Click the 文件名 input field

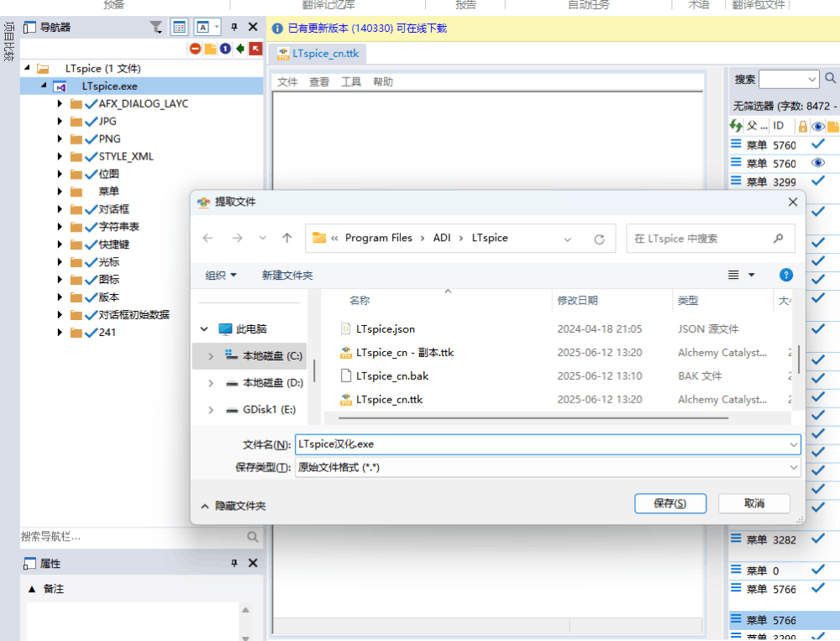(x=538, y=444)
